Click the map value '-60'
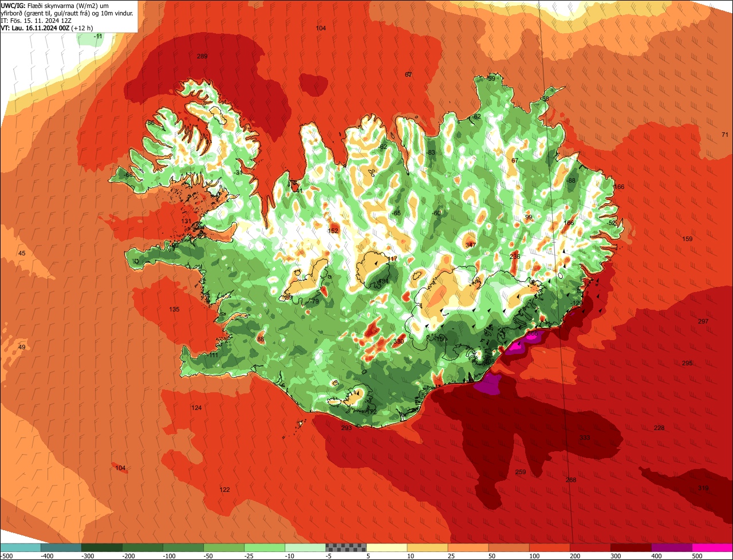The height and width of the screenshot is (560, 733). pos(436,213)
